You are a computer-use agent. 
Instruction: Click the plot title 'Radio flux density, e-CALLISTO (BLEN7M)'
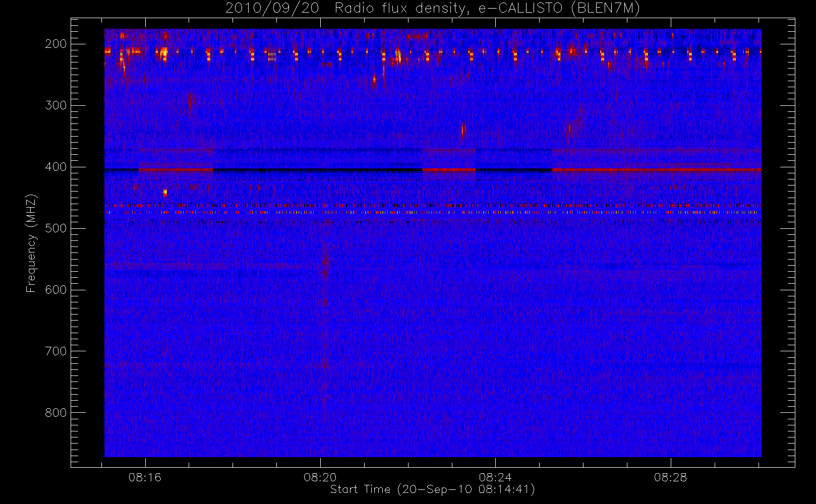[487, 9]
